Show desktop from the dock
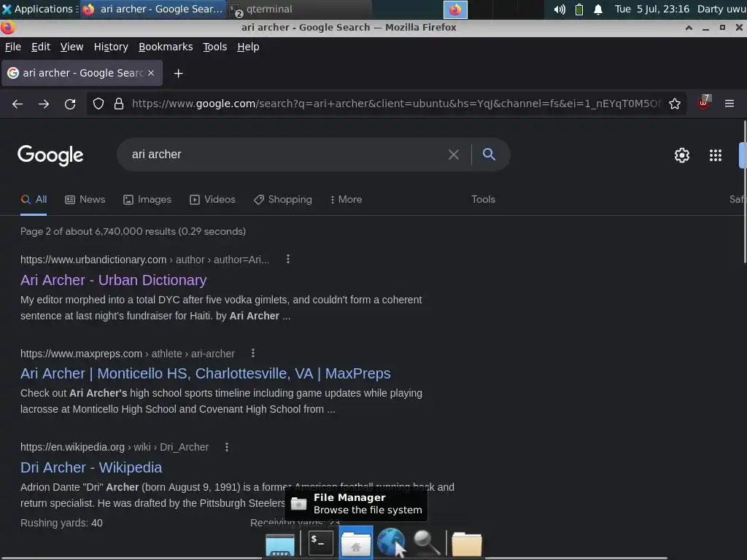Viewport: 747px width, 560px height. point(280,544)
